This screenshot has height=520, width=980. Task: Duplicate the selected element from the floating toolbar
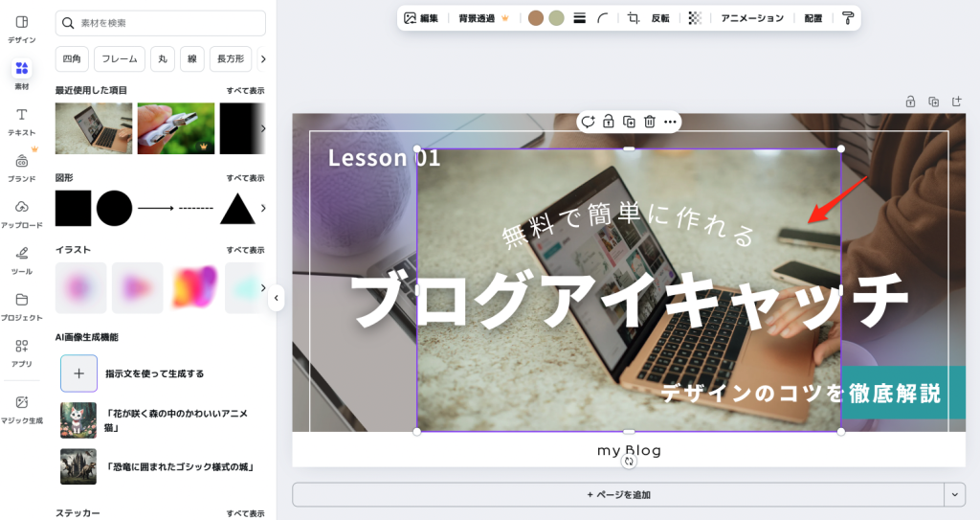click(x=629, y=122)
